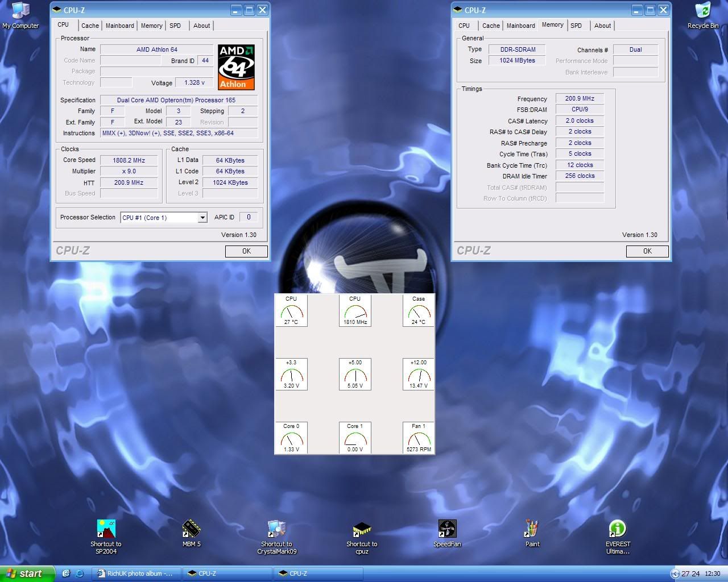
Task: Launch the Shortcut to CrystalMark09 icon
Action: [276, 529]
